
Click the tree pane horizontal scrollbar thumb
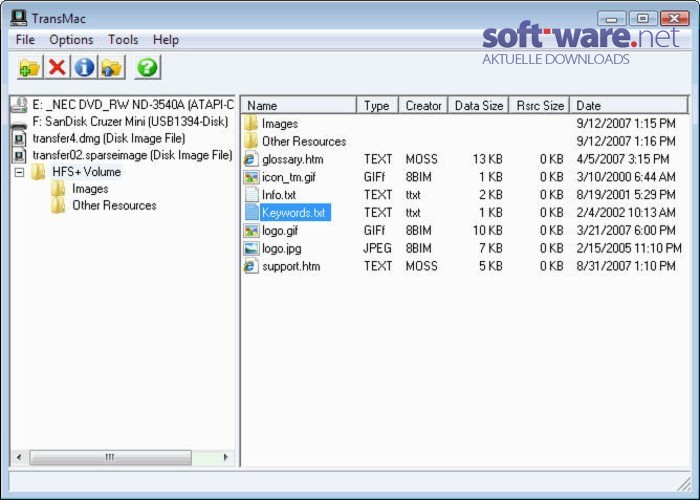[x=110, y=457]
